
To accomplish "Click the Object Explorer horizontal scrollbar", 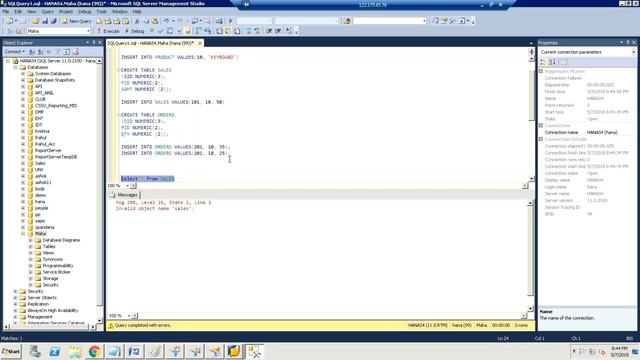I will (x=49, y=327).
